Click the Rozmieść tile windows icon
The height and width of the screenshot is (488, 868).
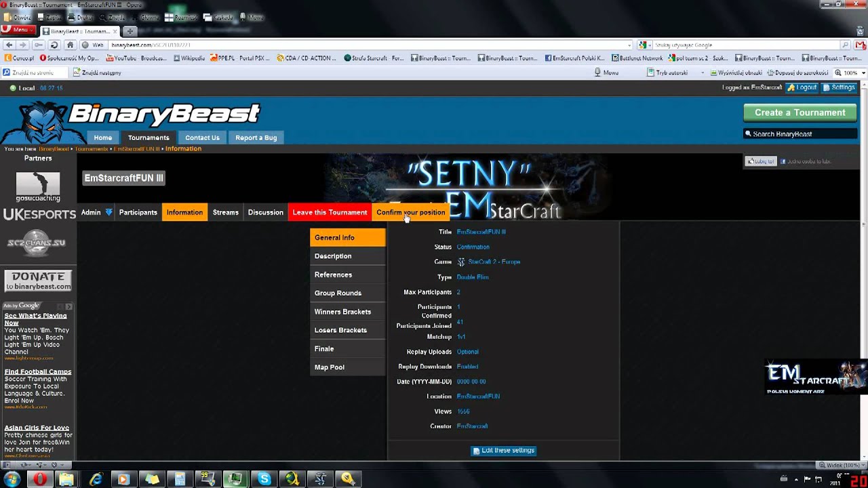pos(180,18)
